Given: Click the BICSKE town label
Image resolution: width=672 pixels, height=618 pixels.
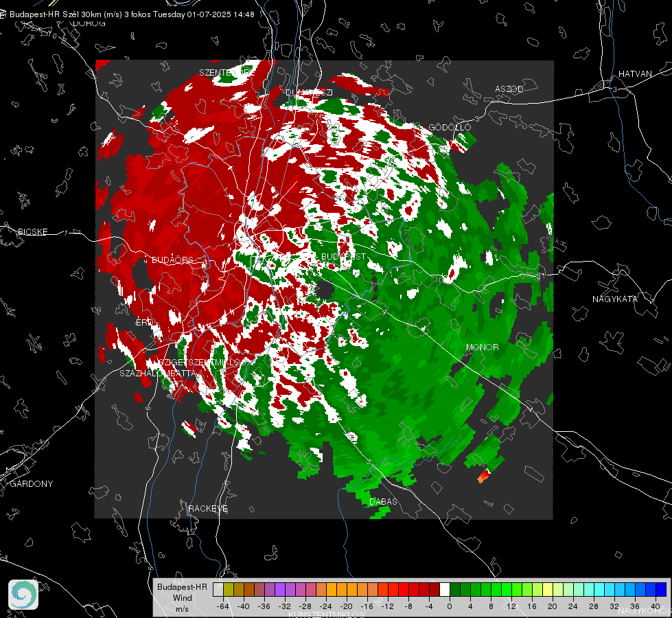Looking at the screenshot, I should coord(32,231).
